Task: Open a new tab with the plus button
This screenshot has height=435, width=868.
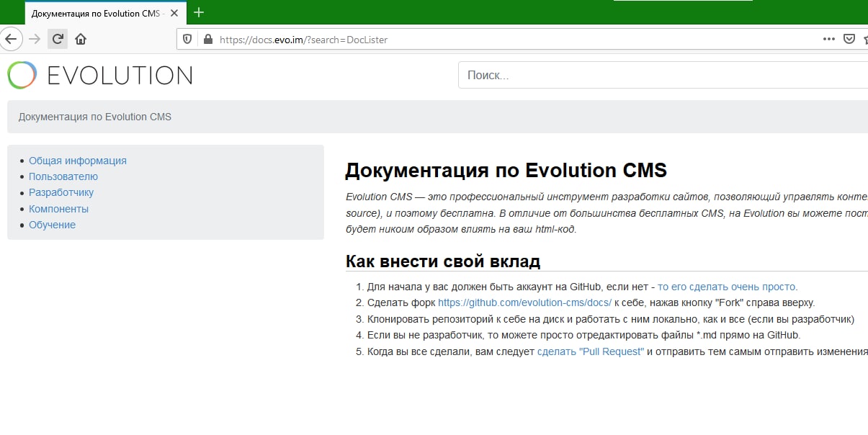Action: tap(200, 12)
